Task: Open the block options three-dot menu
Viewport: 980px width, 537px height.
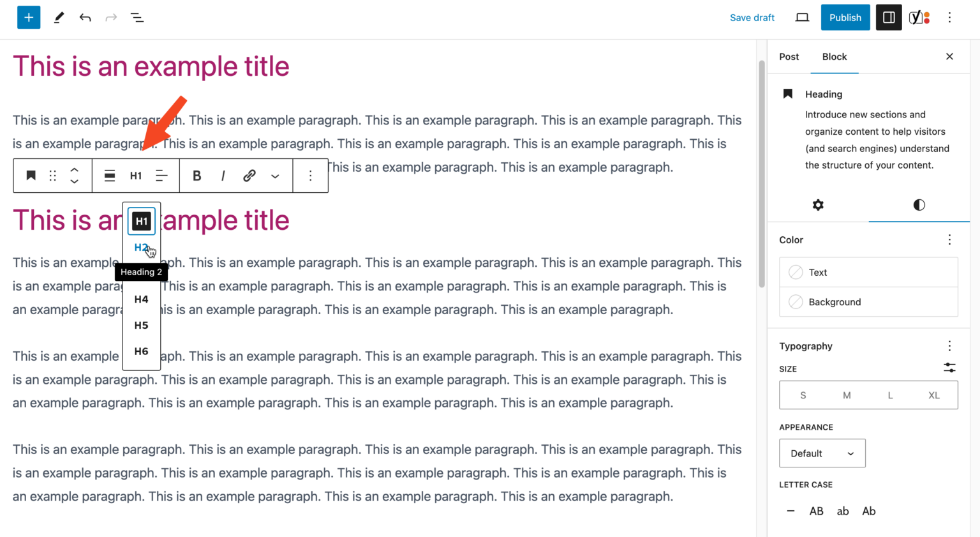Action: tap(310, 175)
